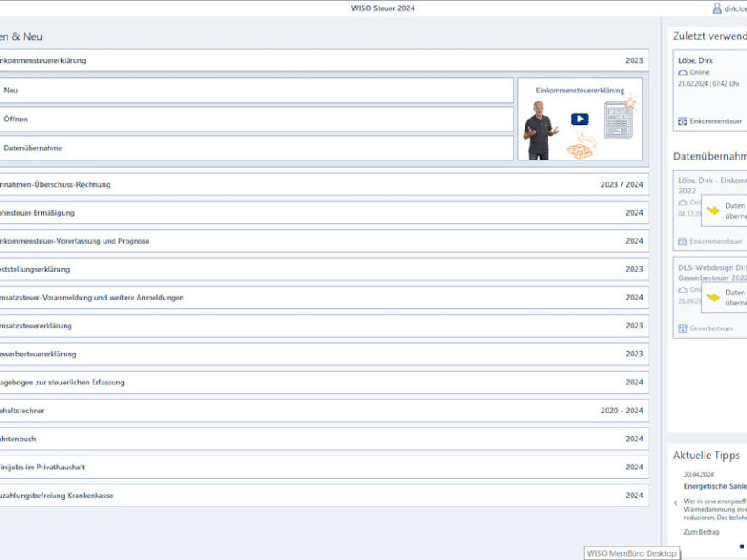
Task: Click the cloud Online icon under Löbe, Dirk
Action: (682, 72)
